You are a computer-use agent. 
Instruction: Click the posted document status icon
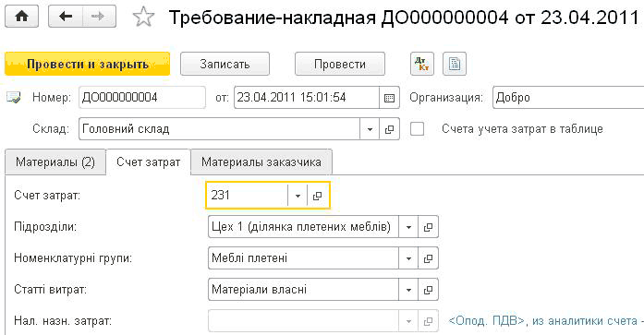[14, 98]
